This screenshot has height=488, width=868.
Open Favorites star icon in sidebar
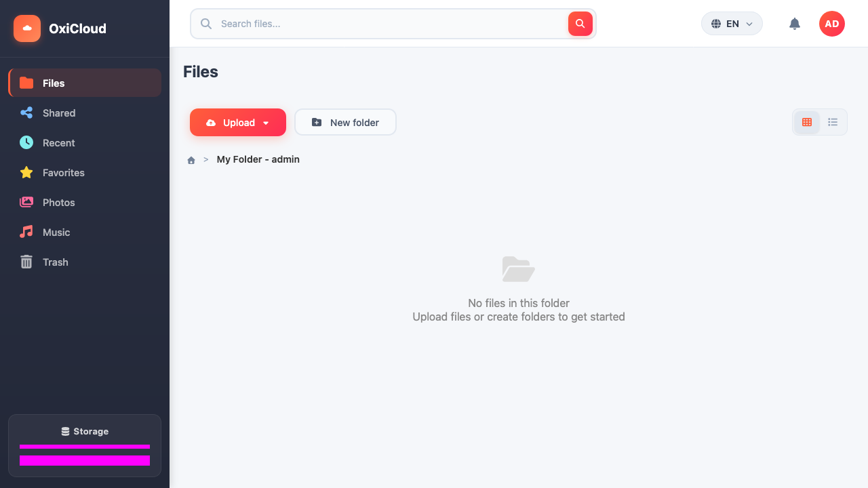pyautogui.click(x=26, y=173)
